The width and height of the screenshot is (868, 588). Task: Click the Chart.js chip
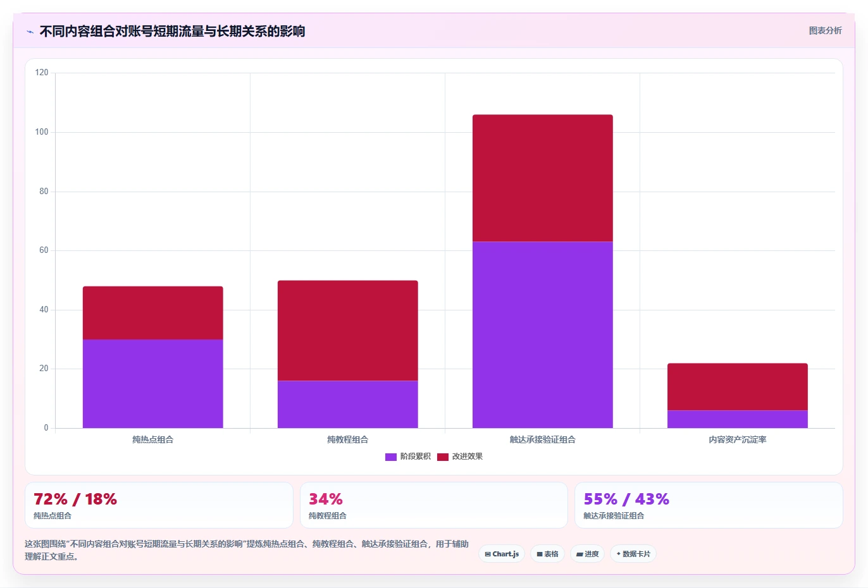point(502,554)
